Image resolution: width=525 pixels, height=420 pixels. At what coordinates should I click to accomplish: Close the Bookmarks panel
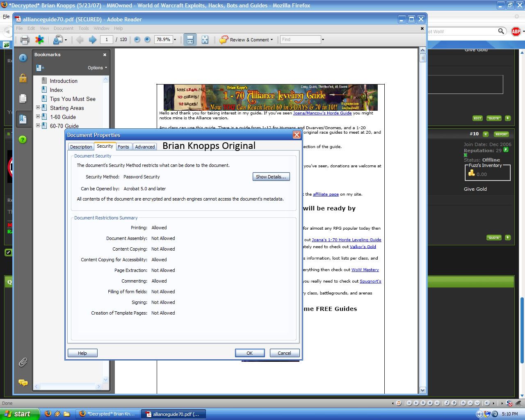pos(105,55)
